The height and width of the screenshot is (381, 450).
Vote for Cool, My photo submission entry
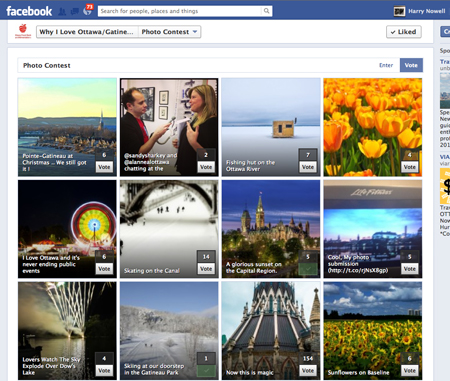(409, 269)
